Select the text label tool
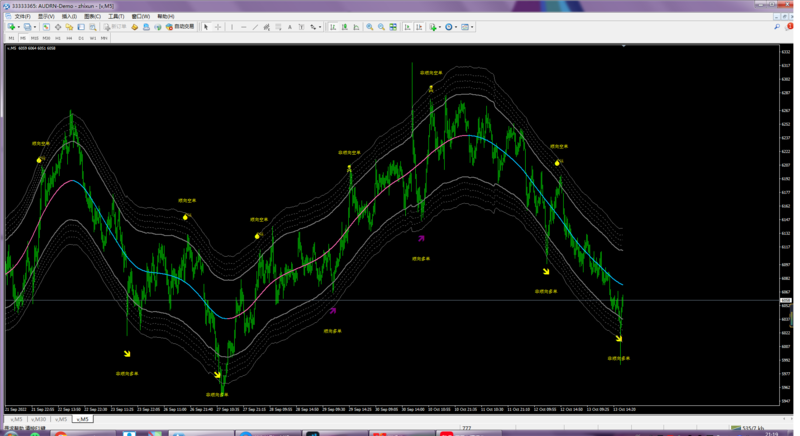Viewport: 800px width, 436px height. [x=302, y=27]
